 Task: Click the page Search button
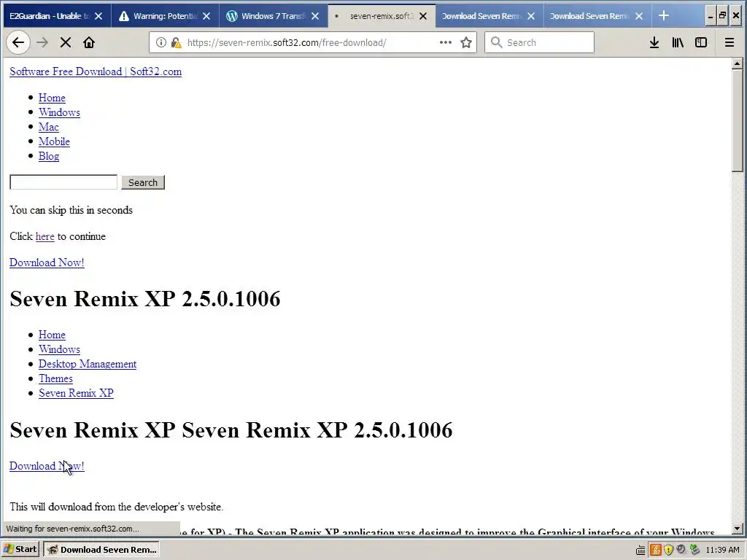click(143, 182)
